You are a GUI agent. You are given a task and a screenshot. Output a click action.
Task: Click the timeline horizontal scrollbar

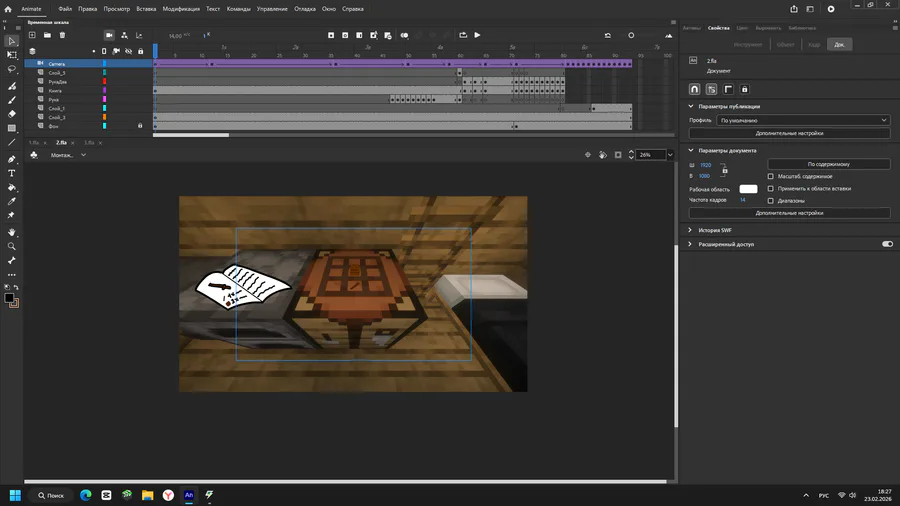click(191, 135)
